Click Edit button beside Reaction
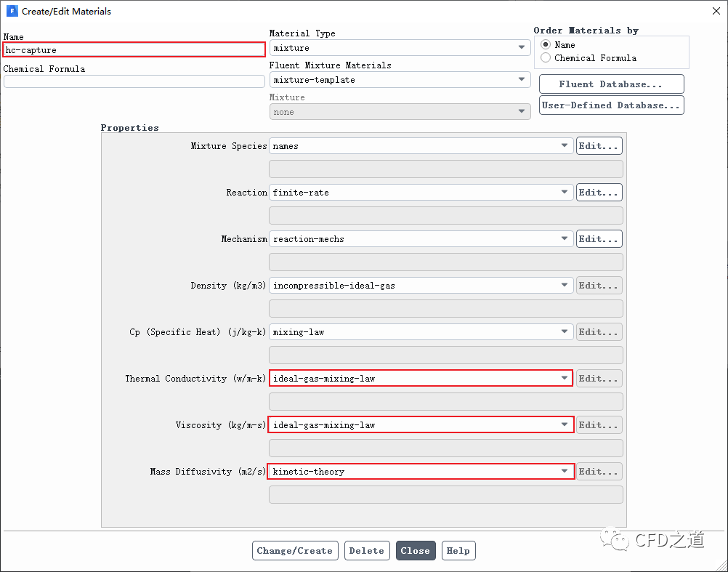728x572 pixels. (x=599, y=193)
